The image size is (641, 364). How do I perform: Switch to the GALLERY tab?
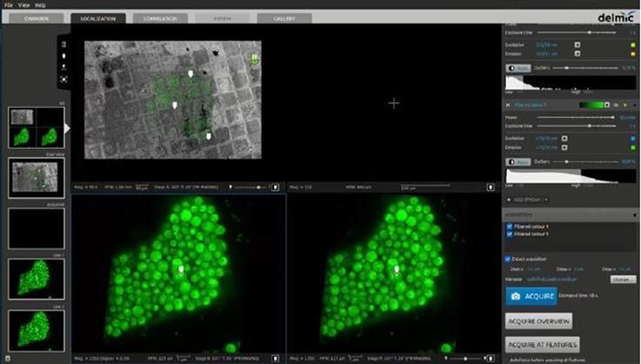pyautogui.click(x=284, y=19)
